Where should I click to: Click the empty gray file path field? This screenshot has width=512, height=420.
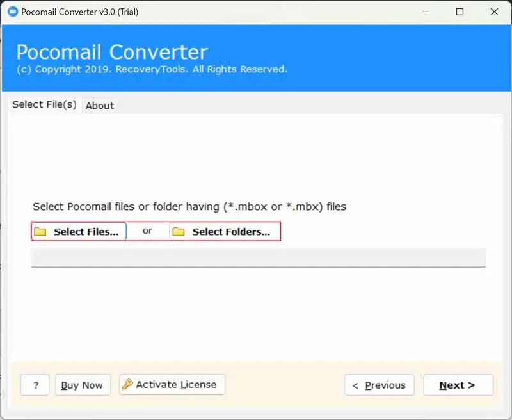[x=258, y=257]
